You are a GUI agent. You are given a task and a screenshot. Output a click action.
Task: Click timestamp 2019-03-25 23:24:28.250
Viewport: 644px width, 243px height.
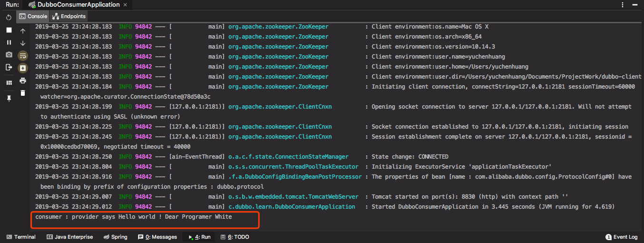(x=73, y=157)
